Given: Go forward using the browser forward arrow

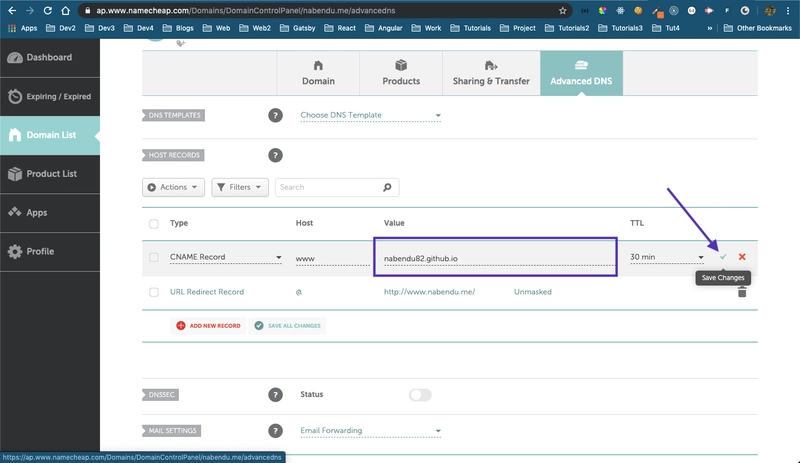Looking at the screenshot, I should (x=30, y=10).
